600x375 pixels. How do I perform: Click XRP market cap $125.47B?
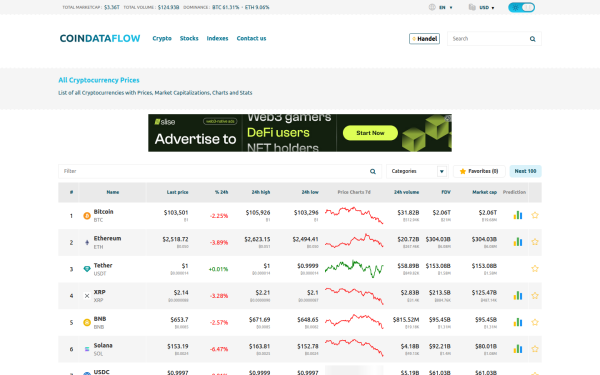pyautogui.click(x=484, y=292)
